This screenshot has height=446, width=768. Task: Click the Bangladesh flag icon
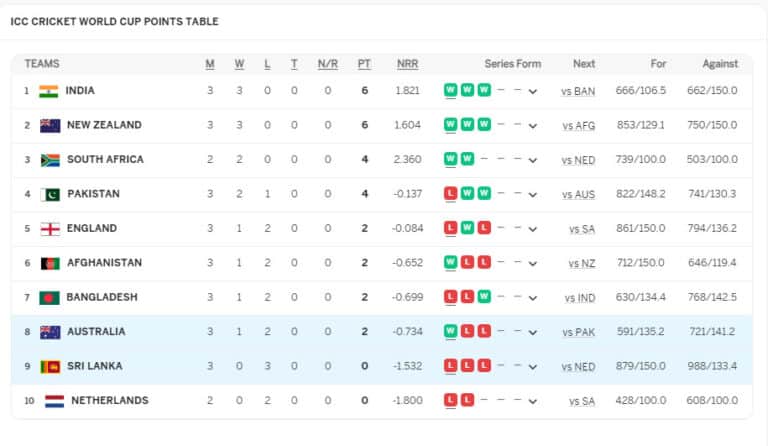[50, 298]
